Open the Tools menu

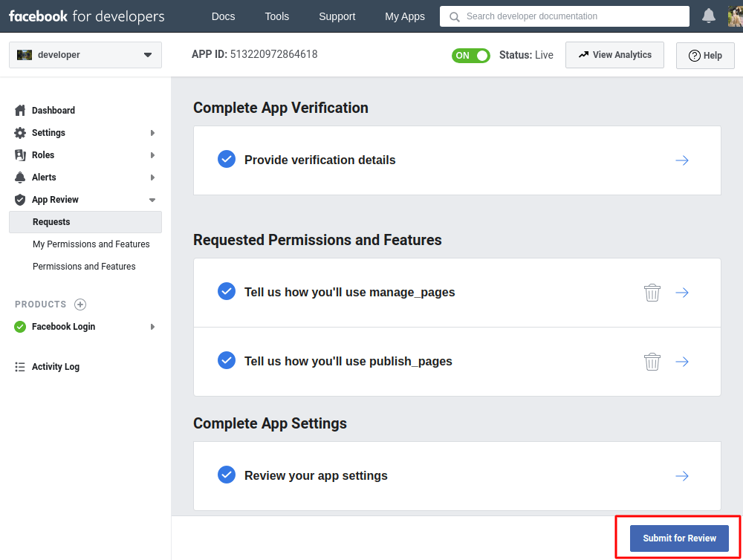276,16
